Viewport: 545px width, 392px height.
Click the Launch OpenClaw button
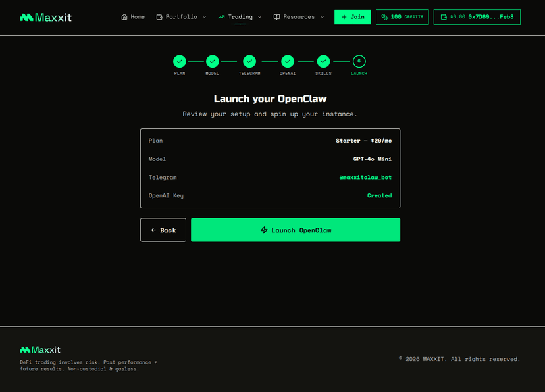pos(295,230)
